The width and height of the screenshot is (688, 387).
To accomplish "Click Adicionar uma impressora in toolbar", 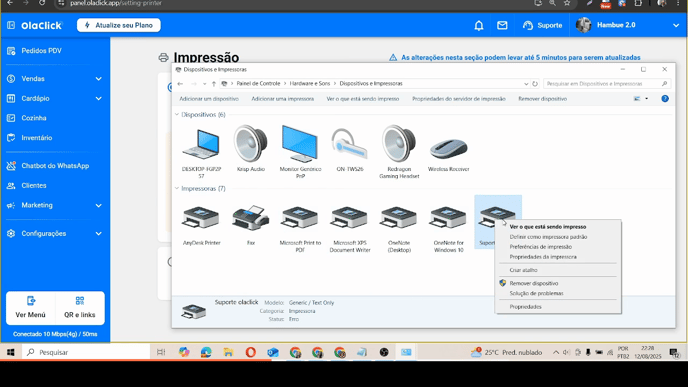I will (x=282, y=99).
